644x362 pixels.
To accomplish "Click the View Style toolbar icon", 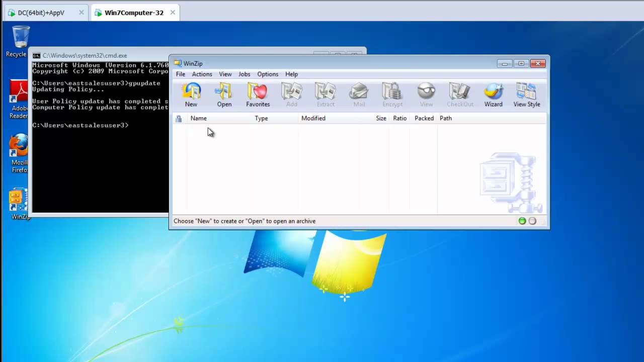I will pyautogui.click(x=527, y=95).
